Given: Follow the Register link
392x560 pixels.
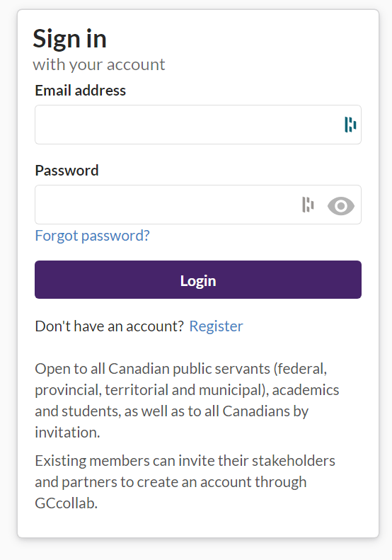Looking at the screenshot, I should [216, 326].
